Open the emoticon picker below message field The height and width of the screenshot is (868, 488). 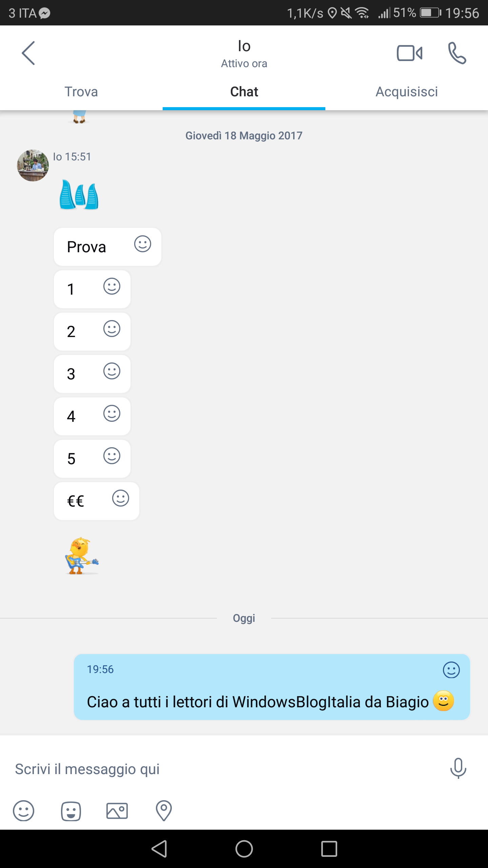pyautogui.click(x=23, y=811)
